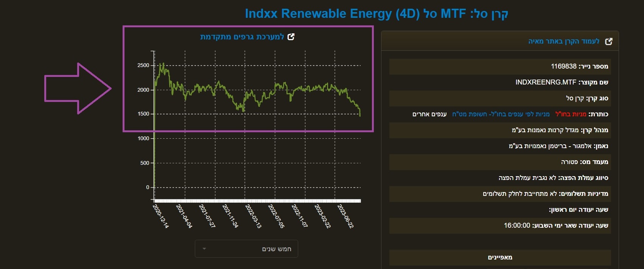Click the fund type row קרן סל

[500, 98]
